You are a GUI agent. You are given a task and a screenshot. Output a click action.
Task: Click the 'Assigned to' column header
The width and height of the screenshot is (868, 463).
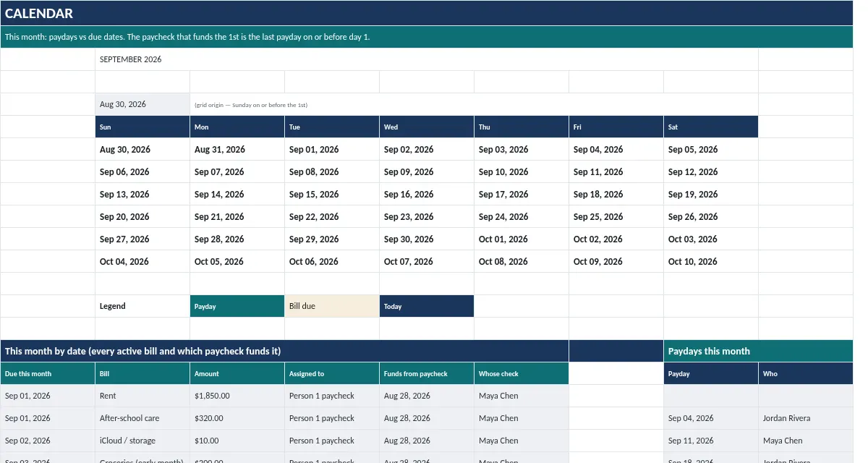(332, 373)
